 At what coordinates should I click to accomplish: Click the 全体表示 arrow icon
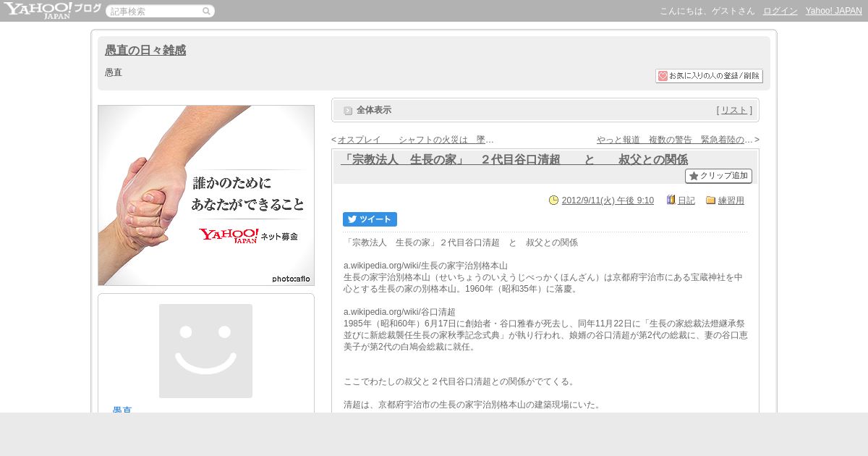pyautogui.click(x=348, y=111)
